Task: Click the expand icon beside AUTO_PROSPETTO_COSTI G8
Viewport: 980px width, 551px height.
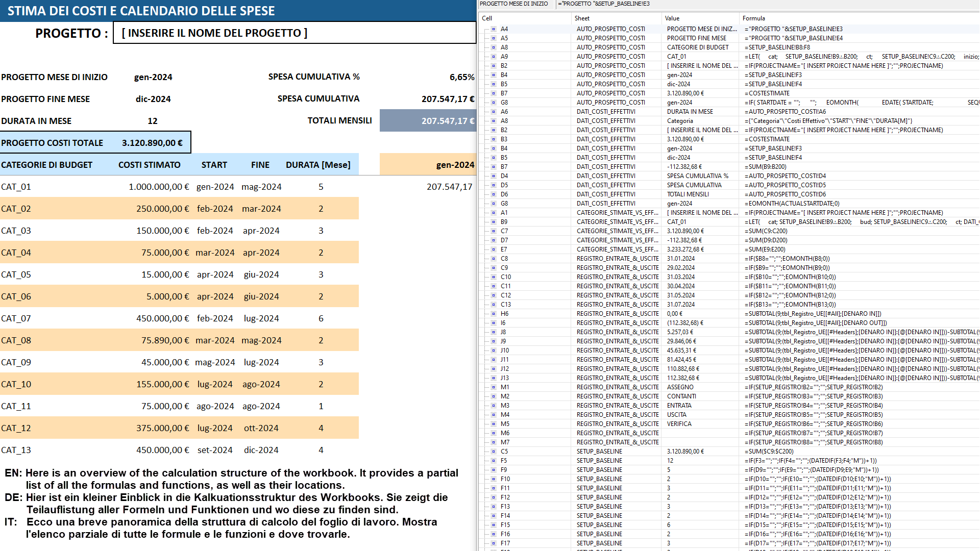Action: [x=493, y=102]
